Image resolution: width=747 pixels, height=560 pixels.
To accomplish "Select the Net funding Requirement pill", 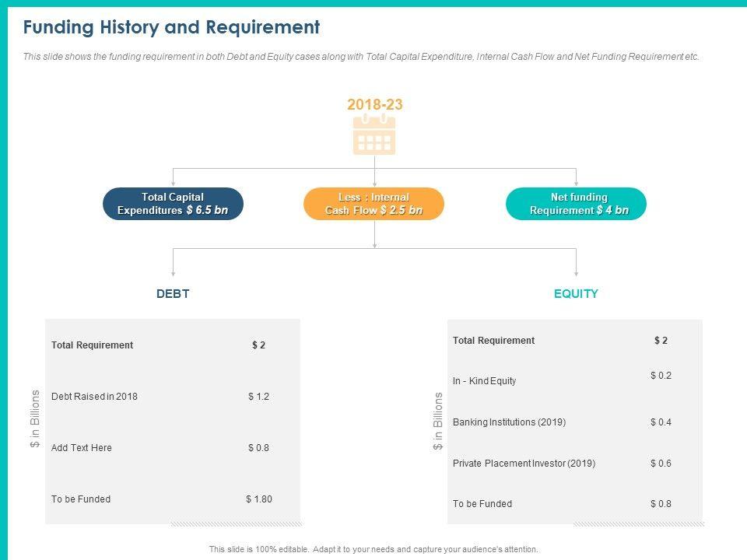I will click(576, 204).
